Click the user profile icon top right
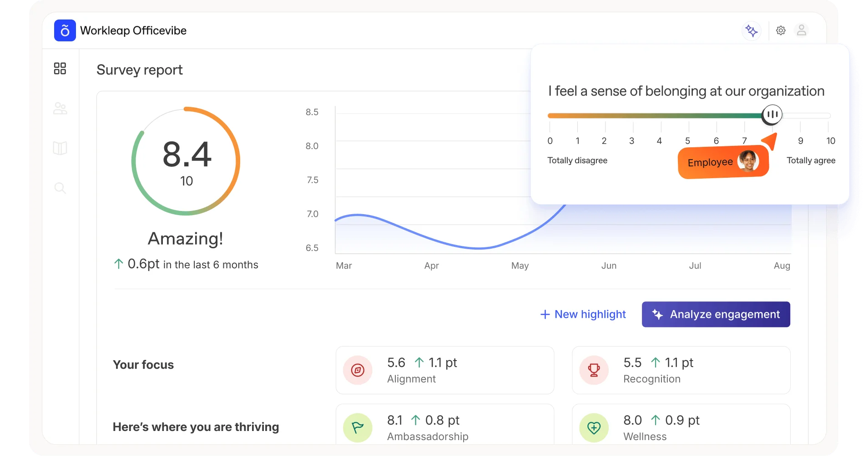Viewport: 868px width, 456px height. (x=802, y=30)
